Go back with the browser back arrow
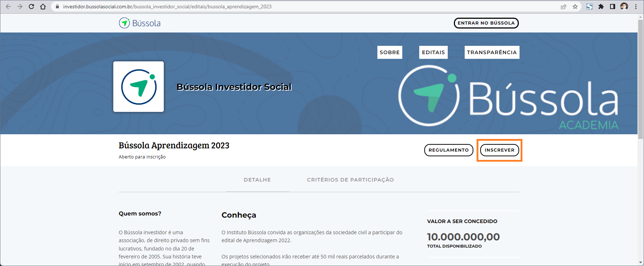 tap(8, 6)
